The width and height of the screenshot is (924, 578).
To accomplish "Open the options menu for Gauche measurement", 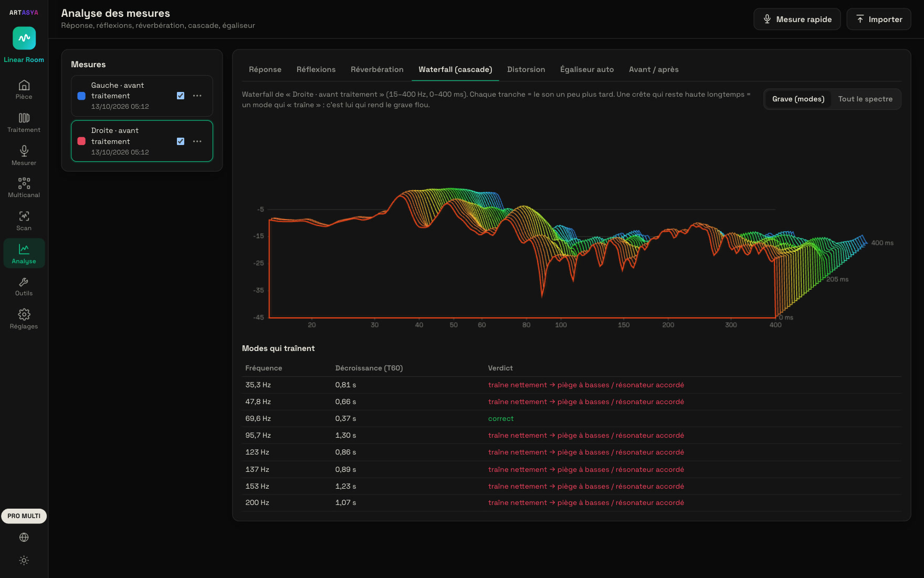I will [x=197, y=96].
